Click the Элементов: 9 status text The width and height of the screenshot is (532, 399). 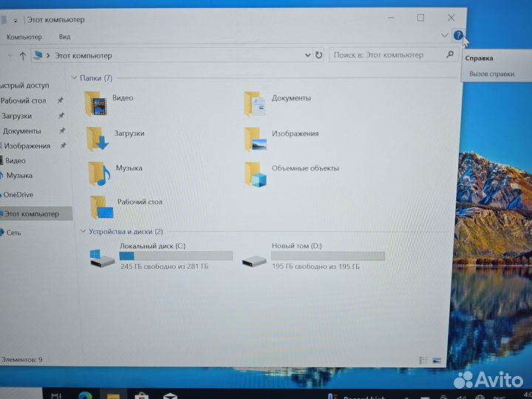pos(21,359)
